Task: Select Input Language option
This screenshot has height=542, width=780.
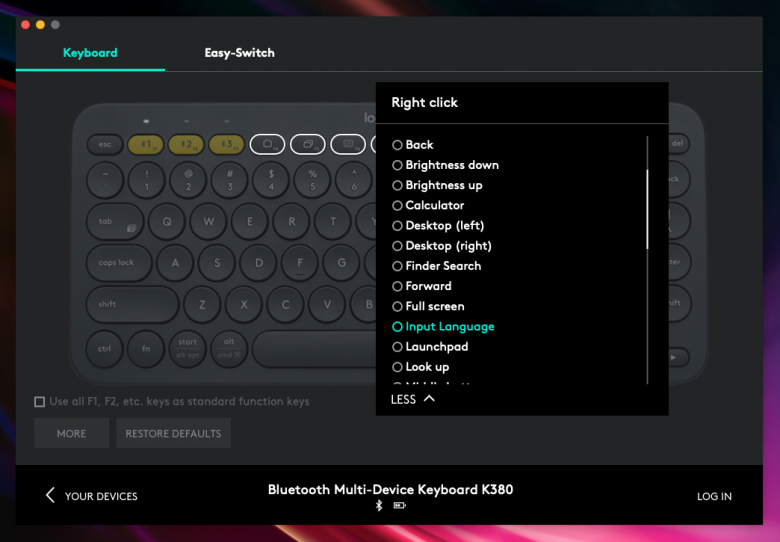Action: 443,327
